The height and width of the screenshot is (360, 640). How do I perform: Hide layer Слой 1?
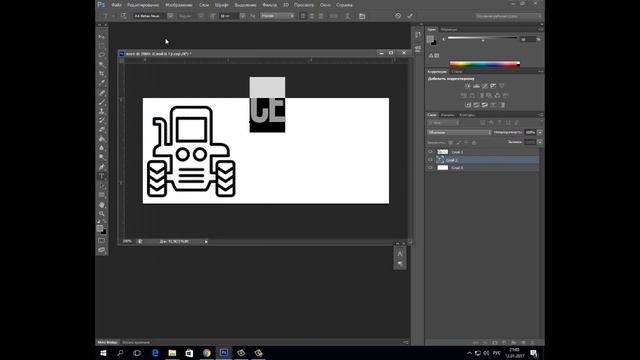(430, 152)
